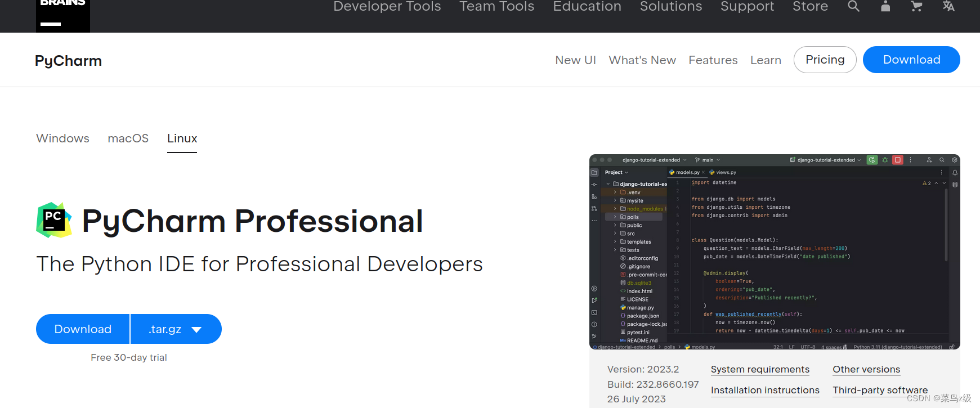Open the Store menu item

pos(811,7)
